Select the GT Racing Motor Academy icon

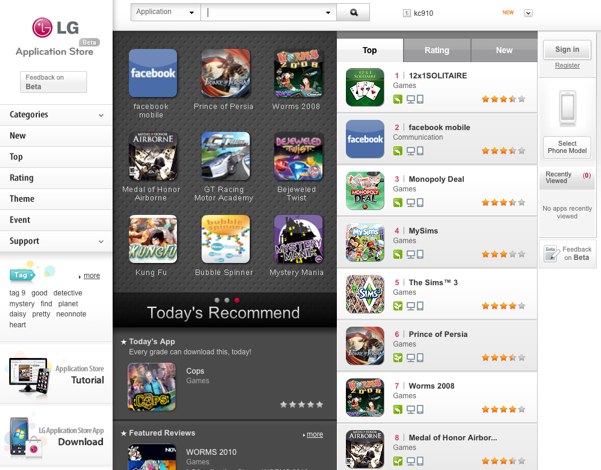(225, 156)
